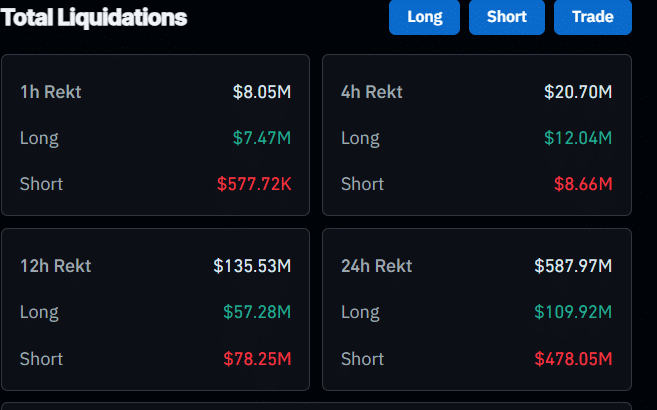The image size is (657, 410).
Task: Click the 4h Rekt label
Action: tap(372, 92)
